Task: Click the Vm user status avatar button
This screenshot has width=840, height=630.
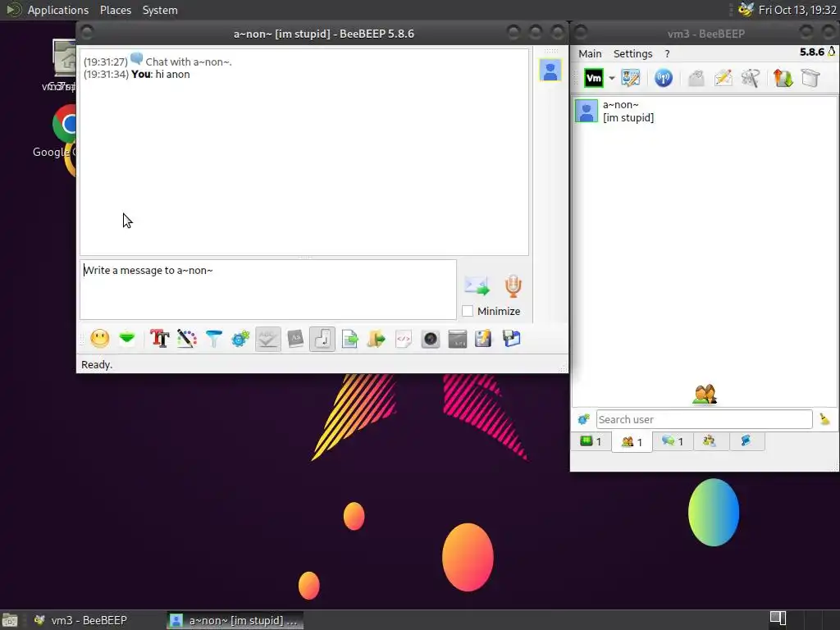Action: [594, 78]
